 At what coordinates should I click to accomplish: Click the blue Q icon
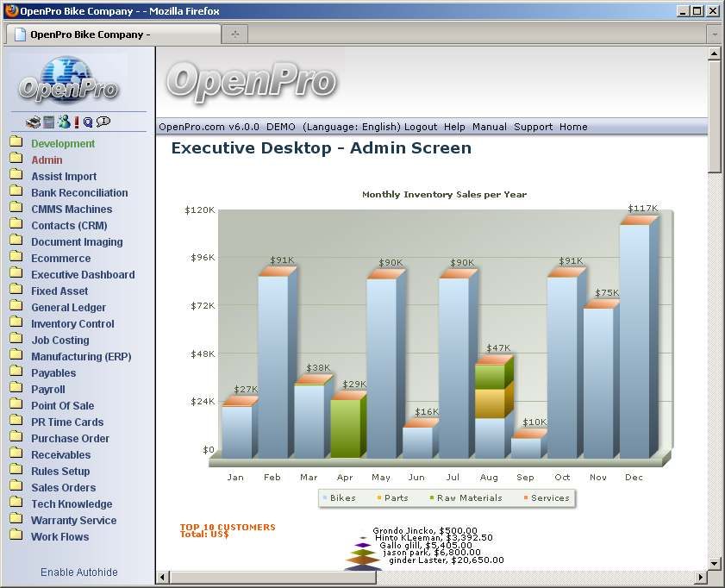(88, 122)
